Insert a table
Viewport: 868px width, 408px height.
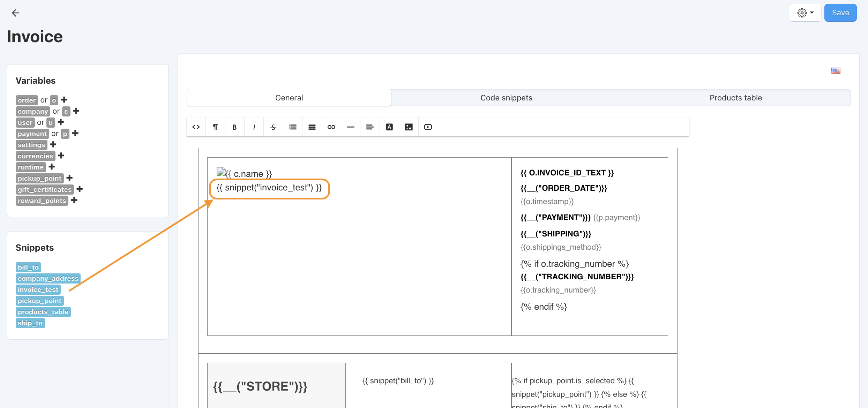point(312,127)
